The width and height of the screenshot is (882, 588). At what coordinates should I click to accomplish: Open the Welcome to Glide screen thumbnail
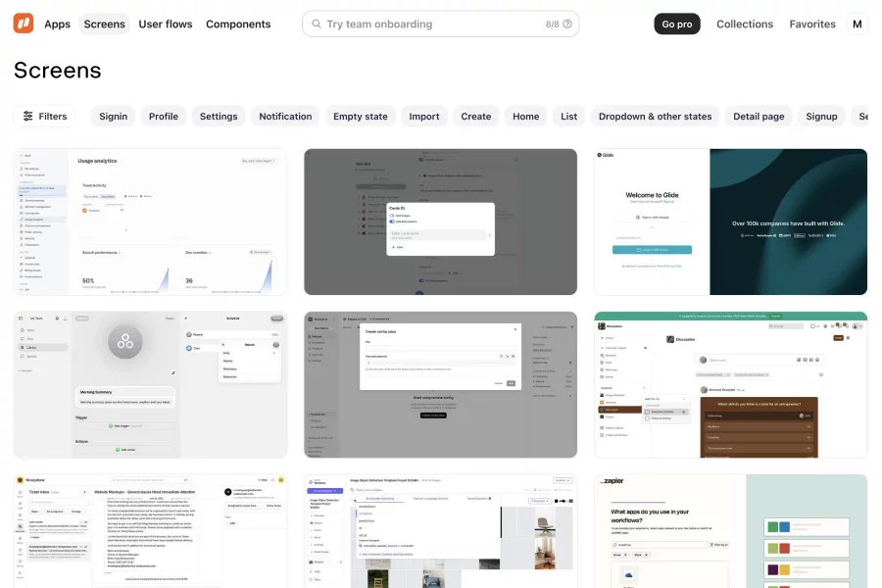(730, 221)
